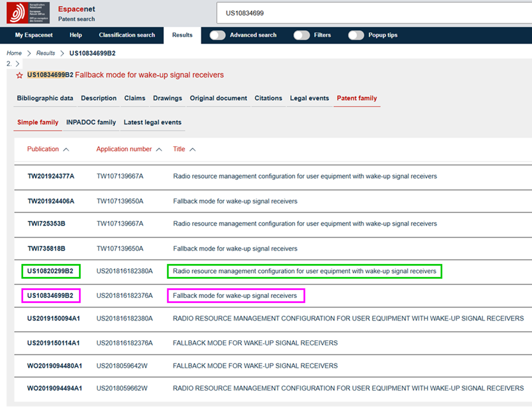Enable the Filters toggle
532x407 pixels.
(x=302, y=35)
